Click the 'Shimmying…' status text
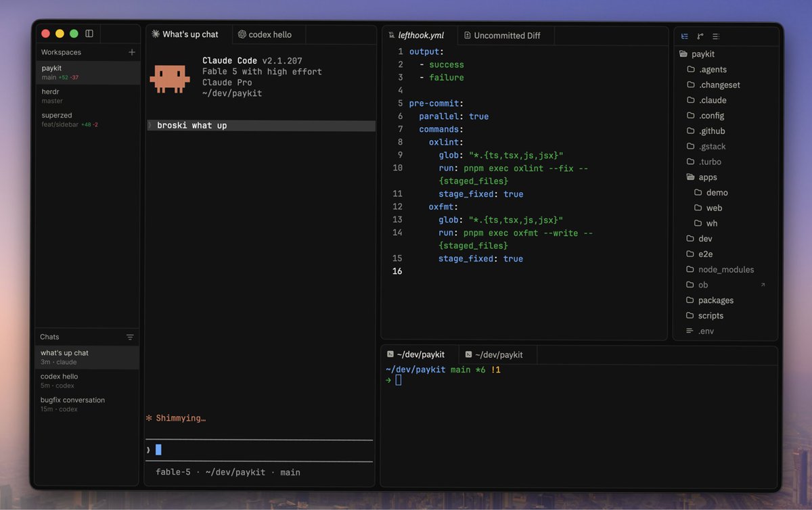 click(181, 419)
